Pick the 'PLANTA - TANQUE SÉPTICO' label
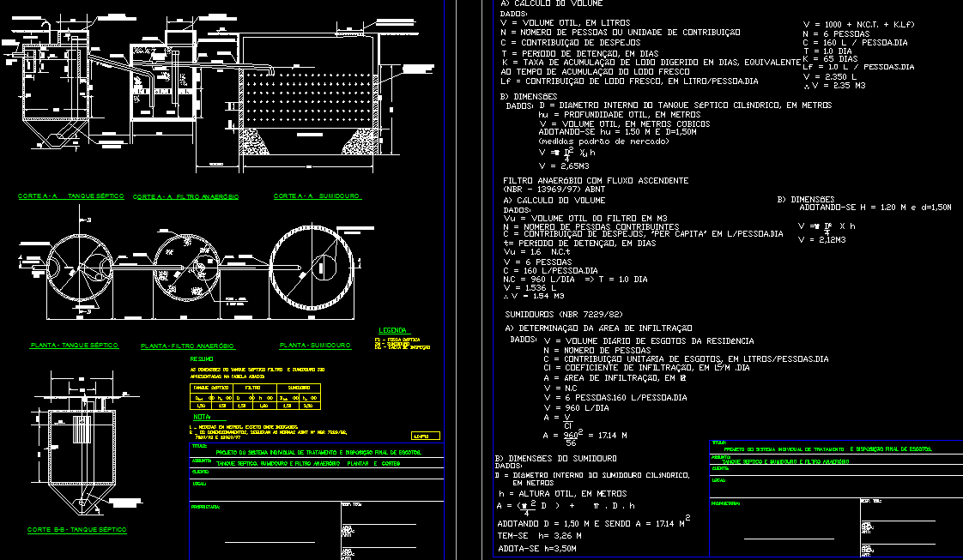 pyautogui.click(x=74, y=345)
